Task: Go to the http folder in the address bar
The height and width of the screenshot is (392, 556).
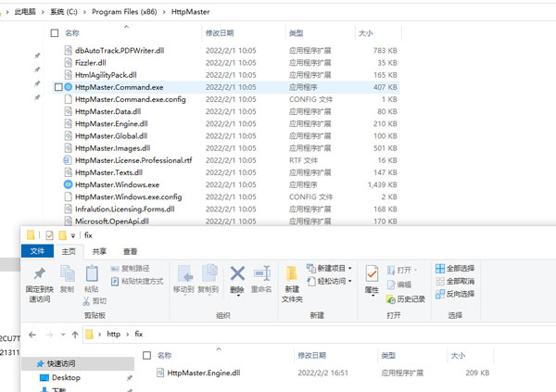Action: [x=113, y=335]
